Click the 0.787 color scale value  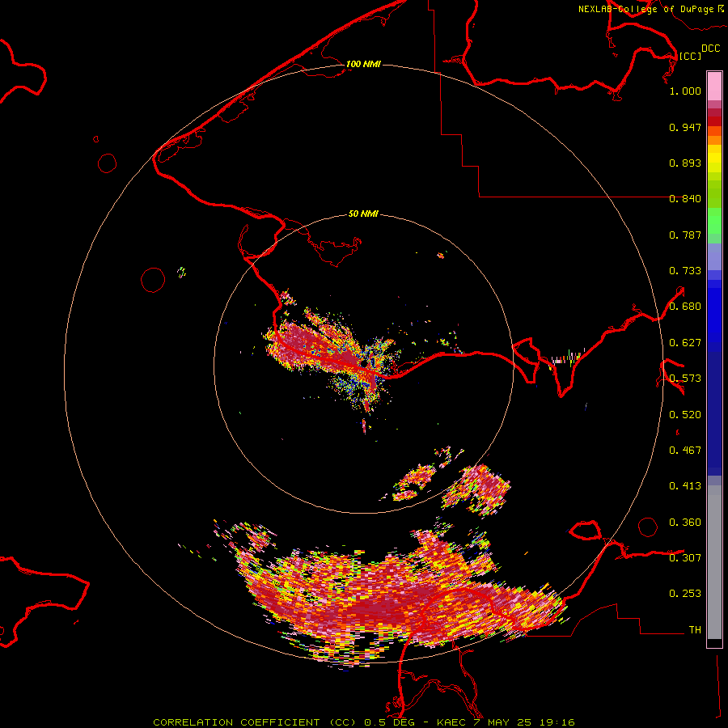click(685, 235)
